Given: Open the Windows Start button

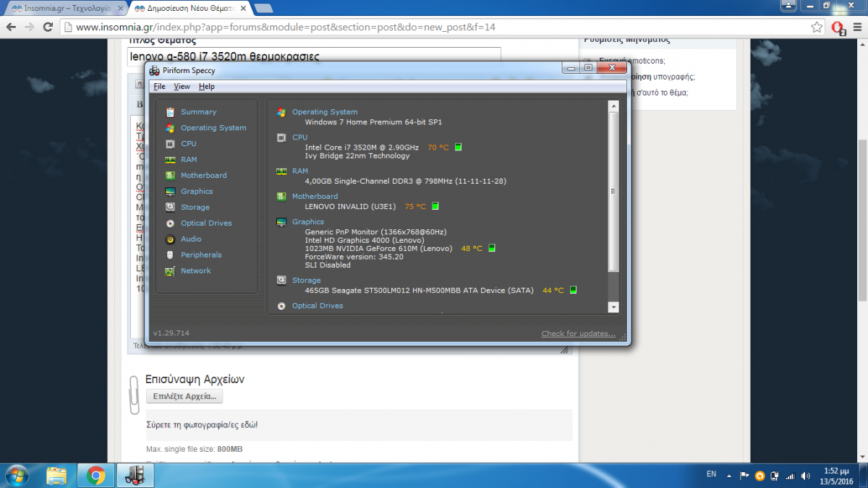Looking at the screenshot, I should [16, 475].
